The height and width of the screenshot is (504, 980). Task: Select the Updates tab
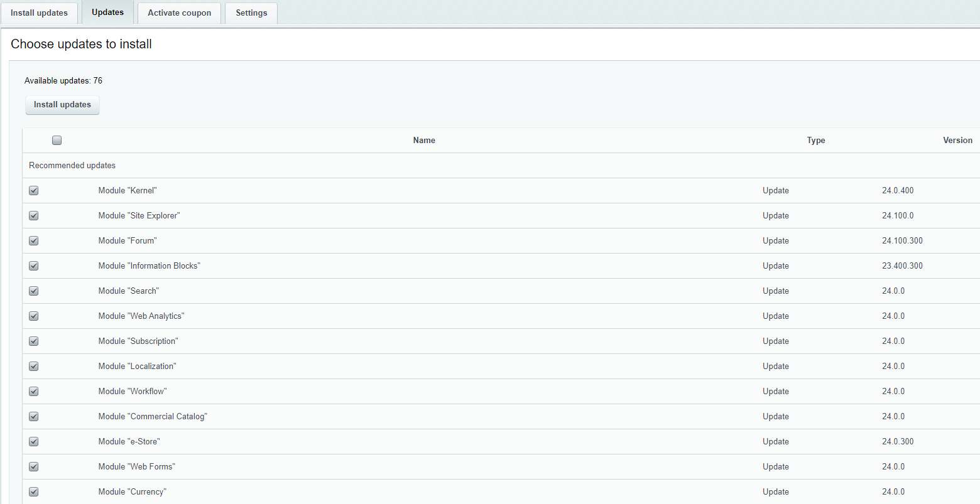(x=107, y=12)
